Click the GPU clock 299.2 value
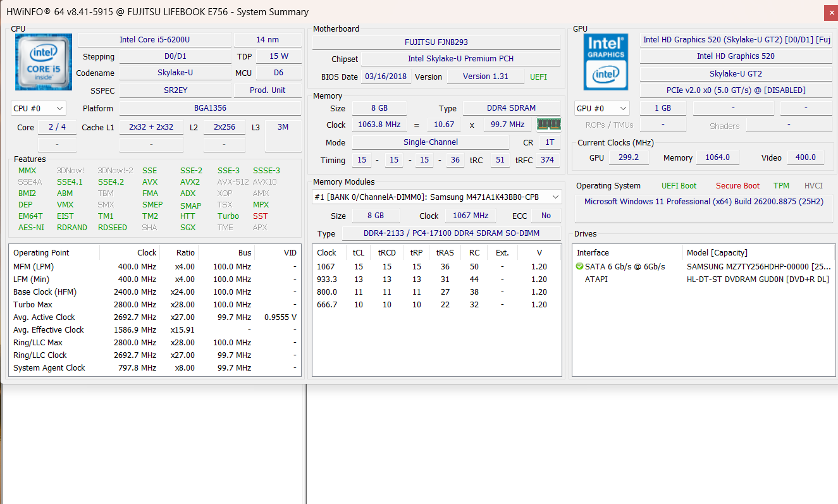The image size is (838, 504). point(629,157)
